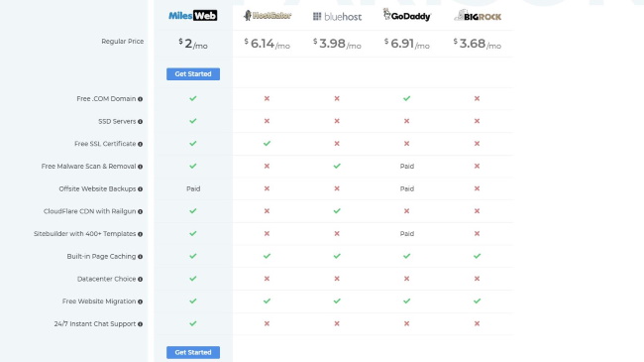Open info icon beside 24/7 Instant Chat Support

coord(140,324)
